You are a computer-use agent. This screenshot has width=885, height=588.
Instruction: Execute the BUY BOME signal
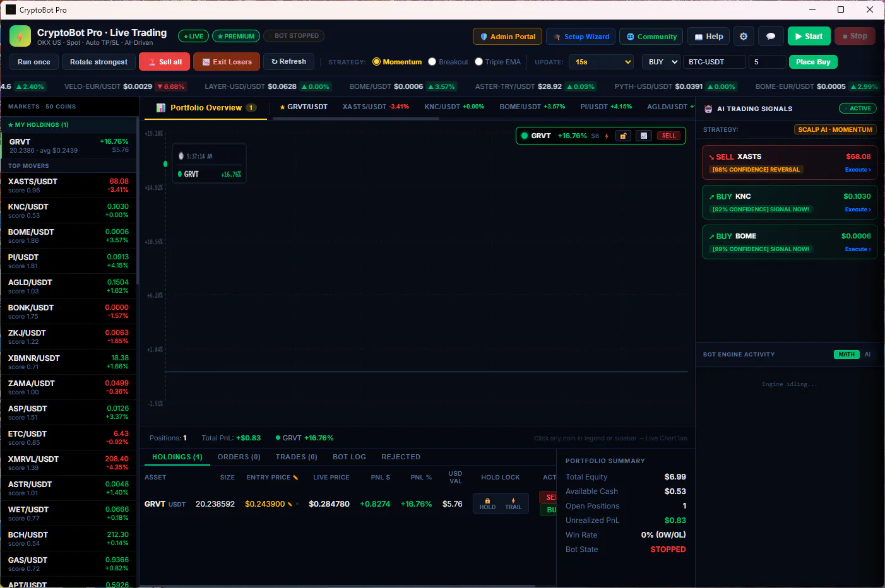click(x=857, y=249)
